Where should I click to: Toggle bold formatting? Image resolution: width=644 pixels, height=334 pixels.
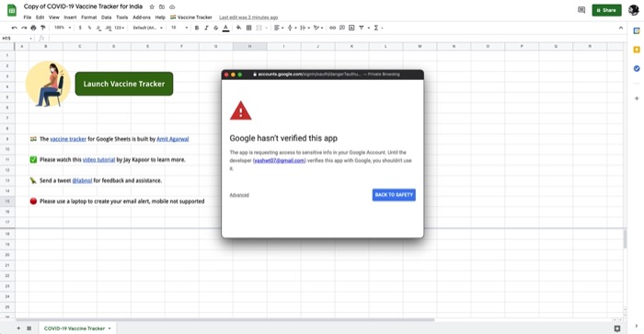[x=197, y=28]
